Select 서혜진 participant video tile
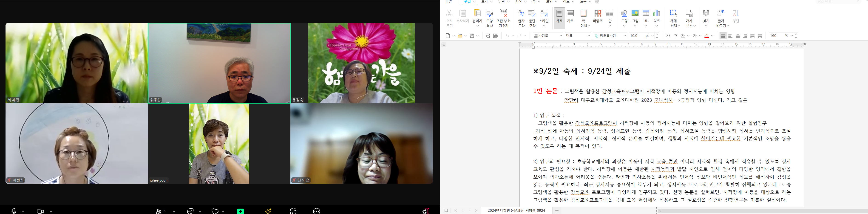 pos(77,63)
